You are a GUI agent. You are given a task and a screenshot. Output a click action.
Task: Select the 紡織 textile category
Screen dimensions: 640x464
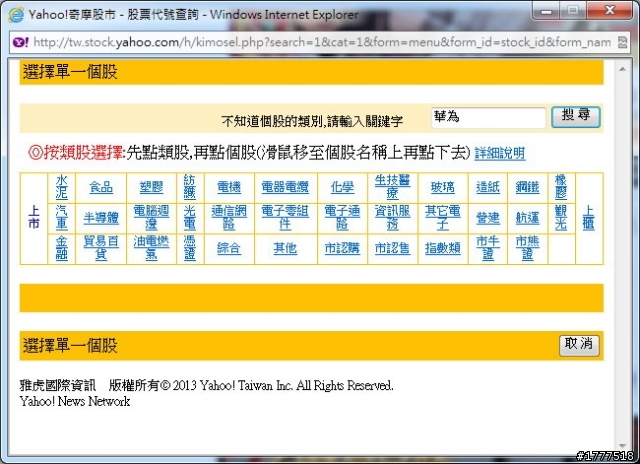pos(190,187)
